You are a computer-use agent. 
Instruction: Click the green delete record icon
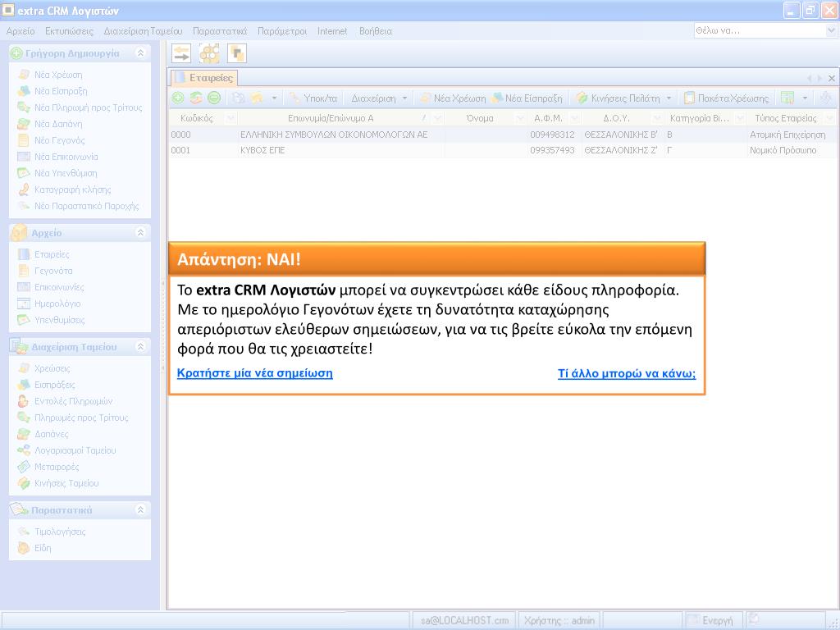point(214,98)
